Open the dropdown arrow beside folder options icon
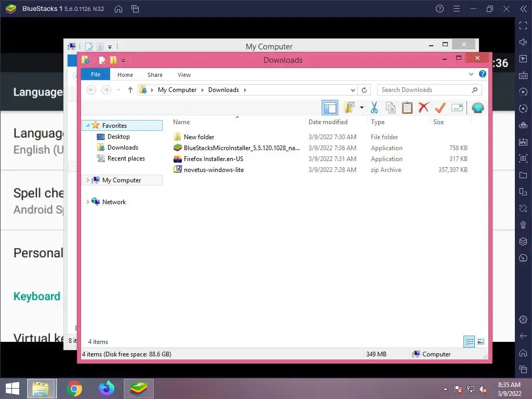This screenshot has width=532, height=399. 362,108
